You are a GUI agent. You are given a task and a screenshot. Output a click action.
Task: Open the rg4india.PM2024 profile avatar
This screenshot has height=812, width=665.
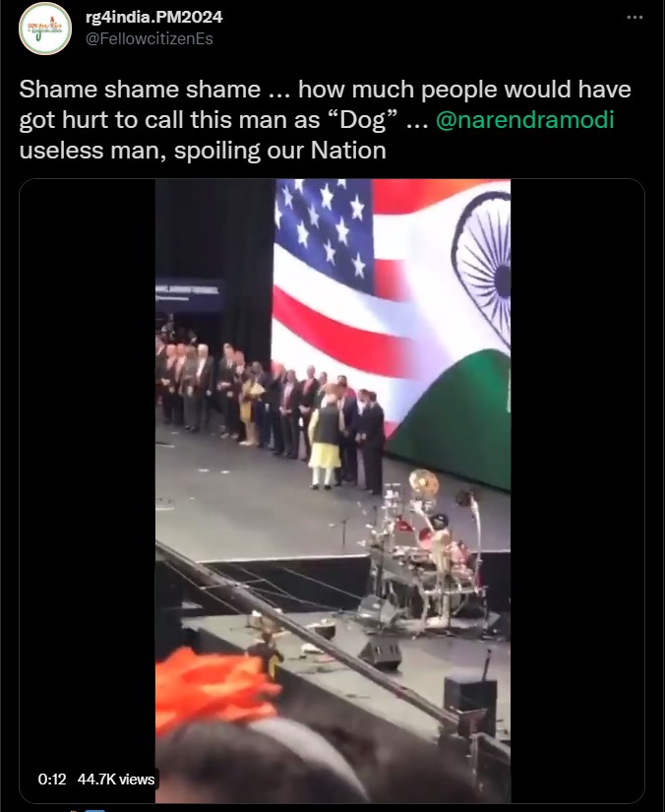(x=45, y=29)
